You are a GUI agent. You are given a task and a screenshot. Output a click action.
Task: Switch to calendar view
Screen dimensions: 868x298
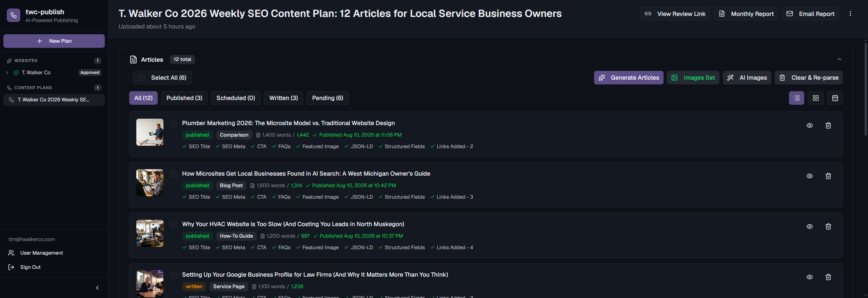(835, 98)
